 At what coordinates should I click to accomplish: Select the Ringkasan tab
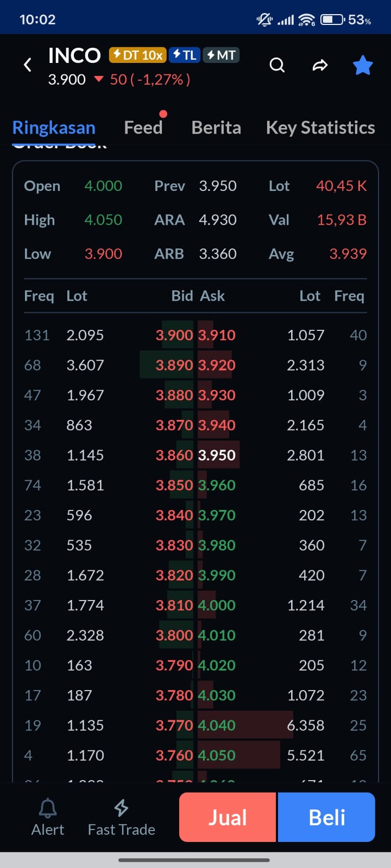click(54, 128)
